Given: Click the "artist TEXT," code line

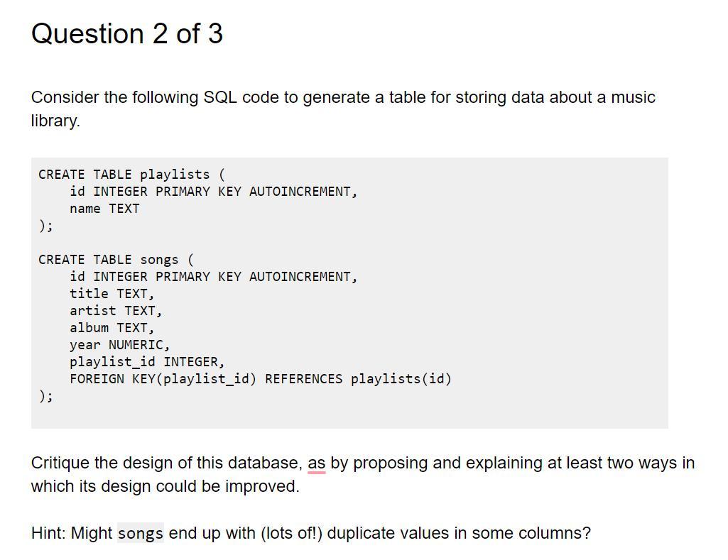Looking at the screenshot, I should click(116, 311).
